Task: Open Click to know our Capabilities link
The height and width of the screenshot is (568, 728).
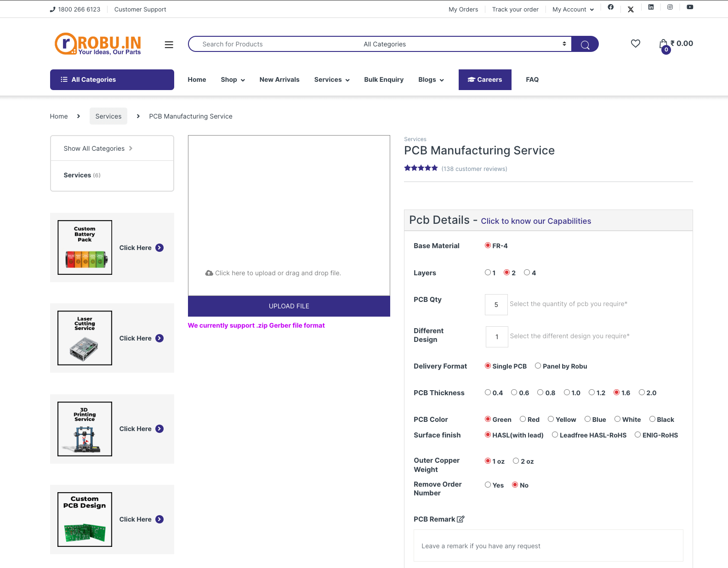Action: [536, 221]
